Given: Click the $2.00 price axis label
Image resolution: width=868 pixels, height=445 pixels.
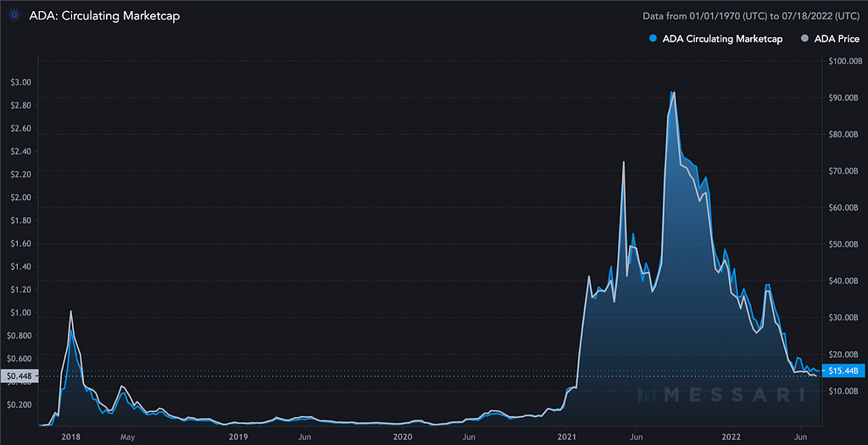Looking at the screenshot, I should [x=21, y=197].
